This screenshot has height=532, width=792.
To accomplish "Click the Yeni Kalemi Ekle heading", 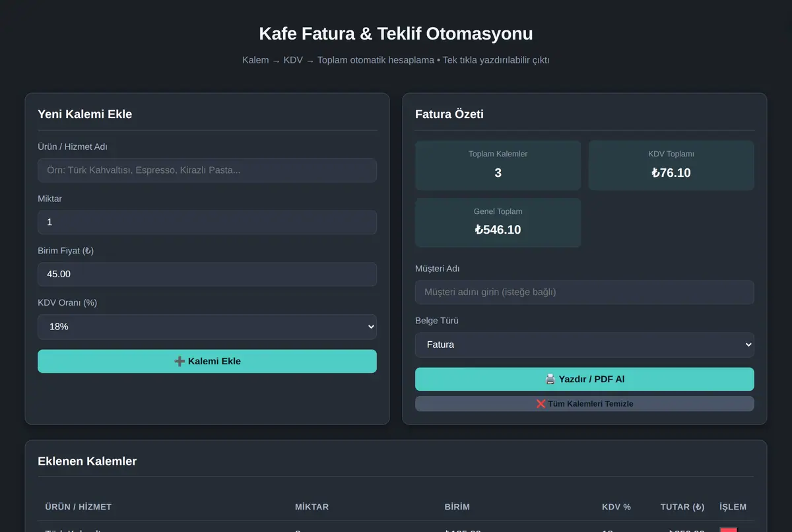I will point(85,114).
